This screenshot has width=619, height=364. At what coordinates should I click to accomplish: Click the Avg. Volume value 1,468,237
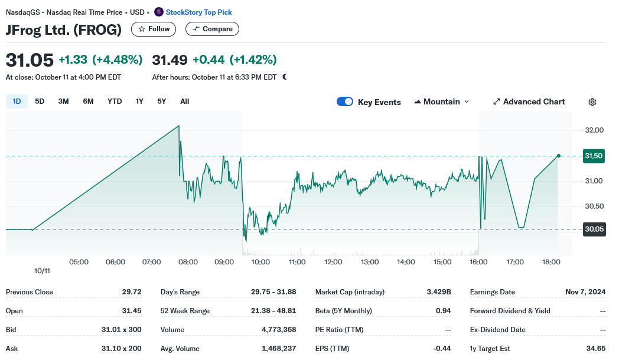[279, 348]
